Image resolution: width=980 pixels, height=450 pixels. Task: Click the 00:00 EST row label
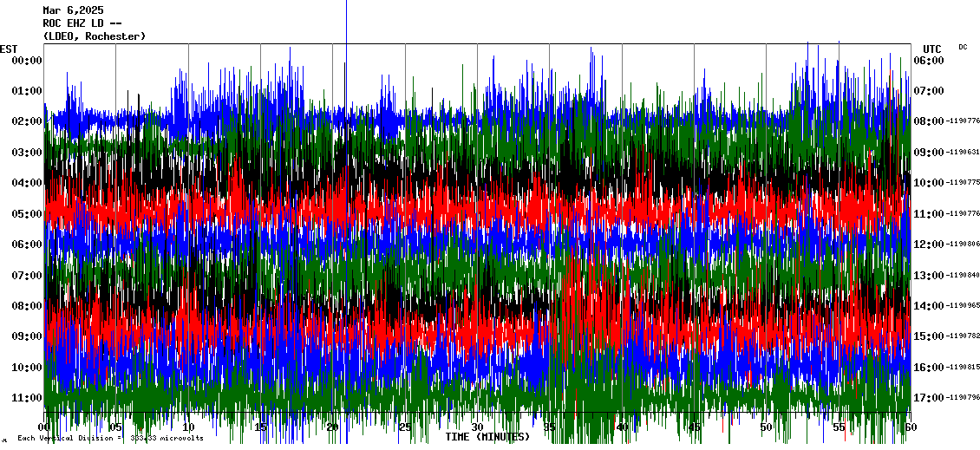tap(27, 61)
